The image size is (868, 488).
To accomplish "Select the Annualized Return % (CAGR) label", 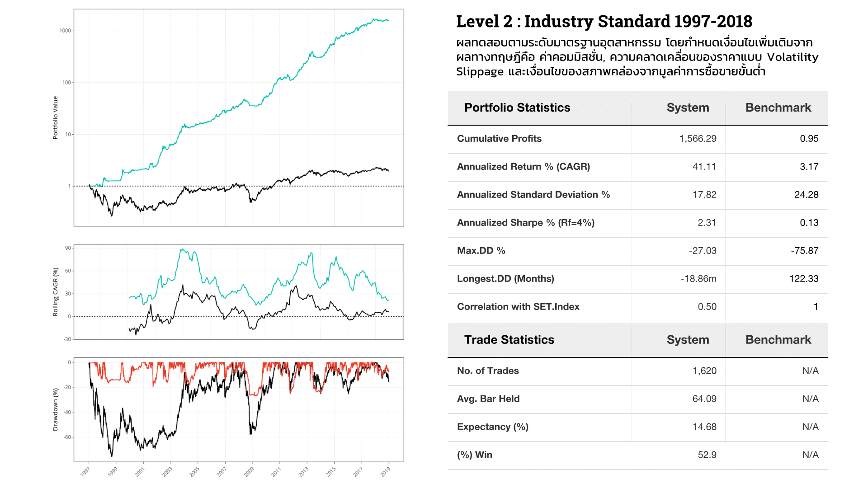I will (523, 167).
